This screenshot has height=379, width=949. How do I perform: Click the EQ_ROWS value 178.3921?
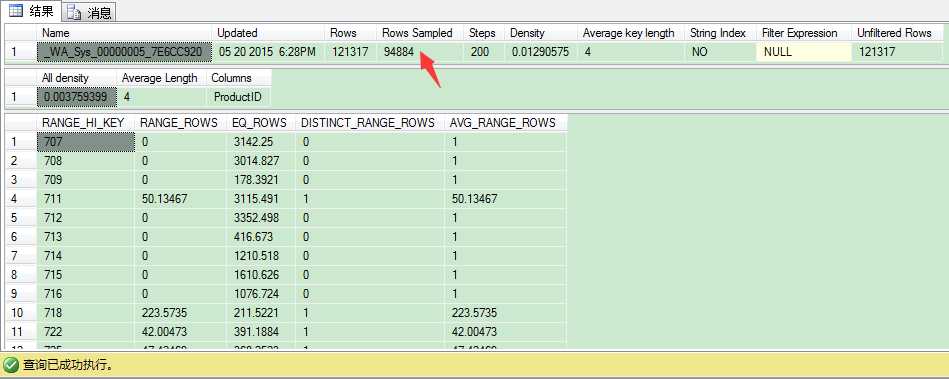point(261,180)
